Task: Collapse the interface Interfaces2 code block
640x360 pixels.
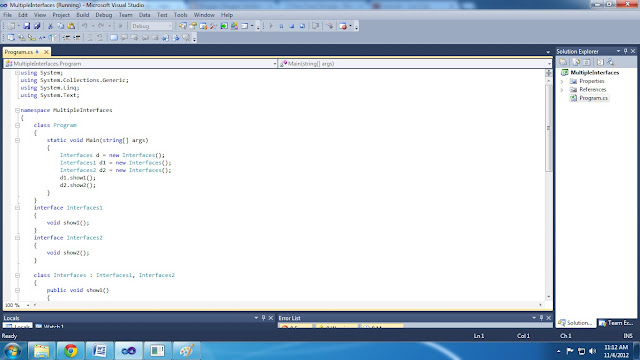Action: (17, 238)
